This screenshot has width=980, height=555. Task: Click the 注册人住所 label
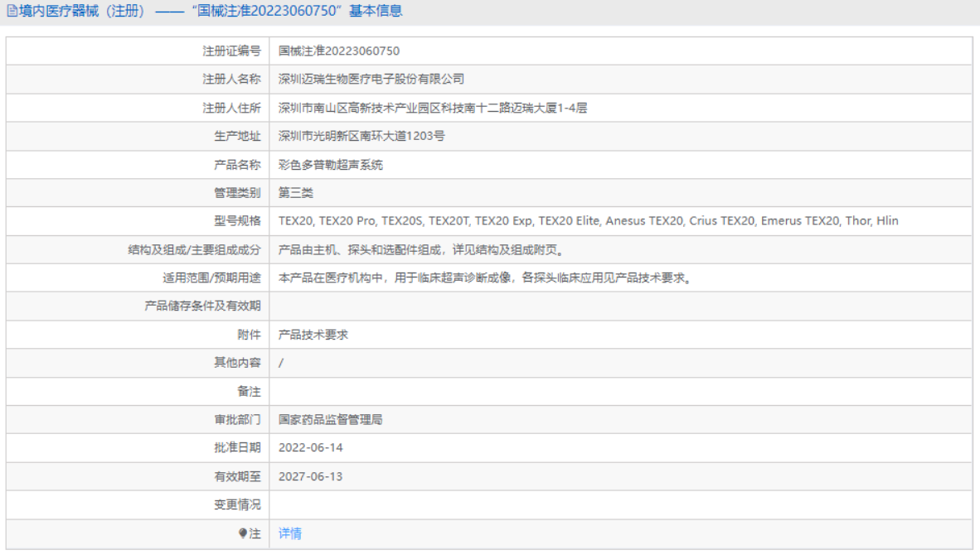click(231, 108)
